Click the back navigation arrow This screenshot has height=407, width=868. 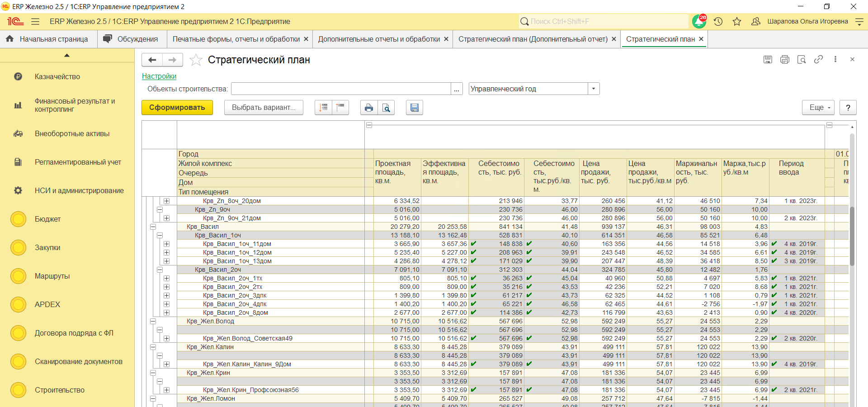[152, 60]
